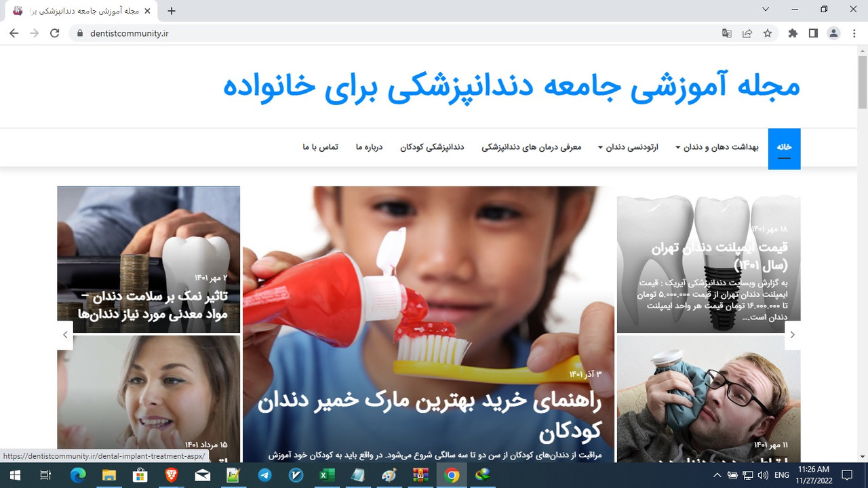868x488 pixels.
Task: Go back using browser back arrow
Action: 14,33
